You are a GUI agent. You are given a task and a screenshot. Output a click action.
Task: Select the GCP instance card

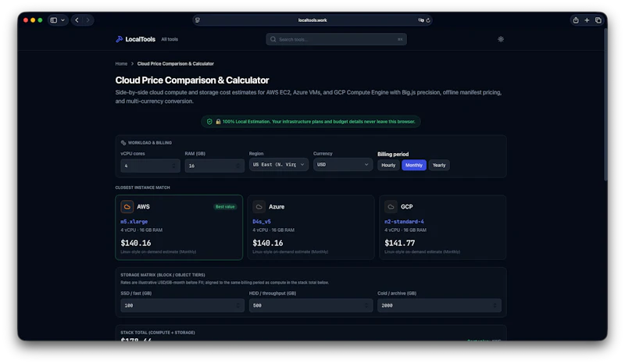[443, 227]
